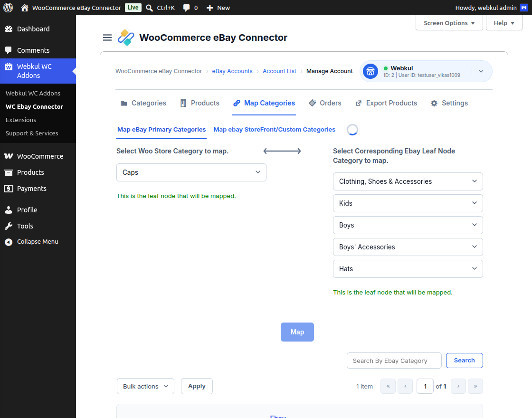This screenshot has width=532, height=418.
Task: Focus the Search By Ebay Category field
Action: [x=394, y=361]
